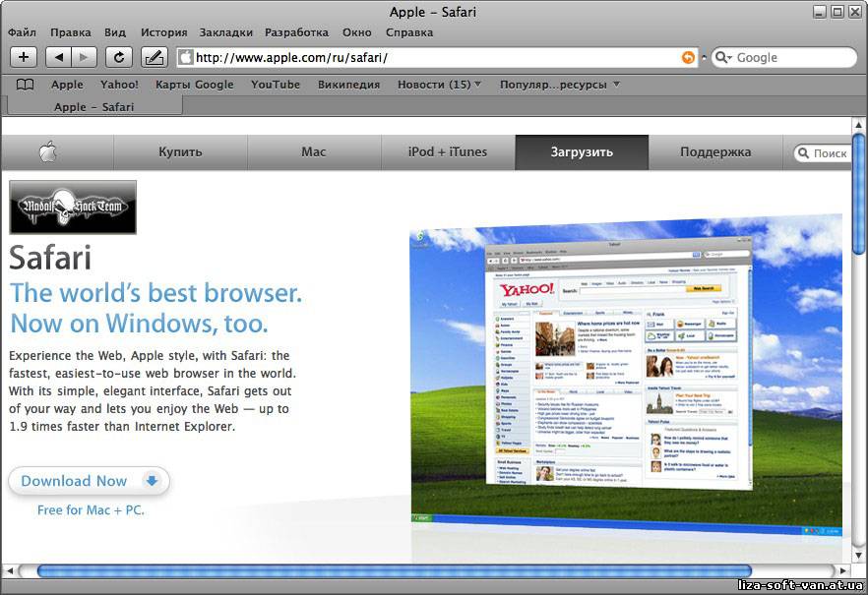Click the Поиск site search field
The height and width of the screenshot is (595, 868).
[x=823, y=153]
